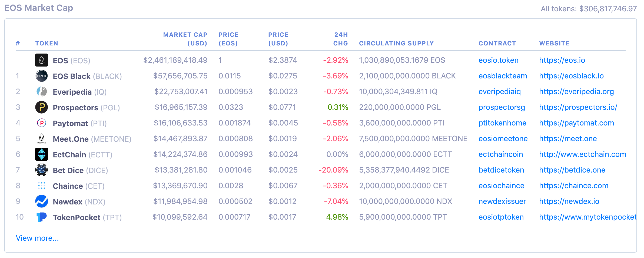This screenshot has height=258, width=644.
Task: Click the Everipedia (IQ) token name
Action: tap(80, 92)
